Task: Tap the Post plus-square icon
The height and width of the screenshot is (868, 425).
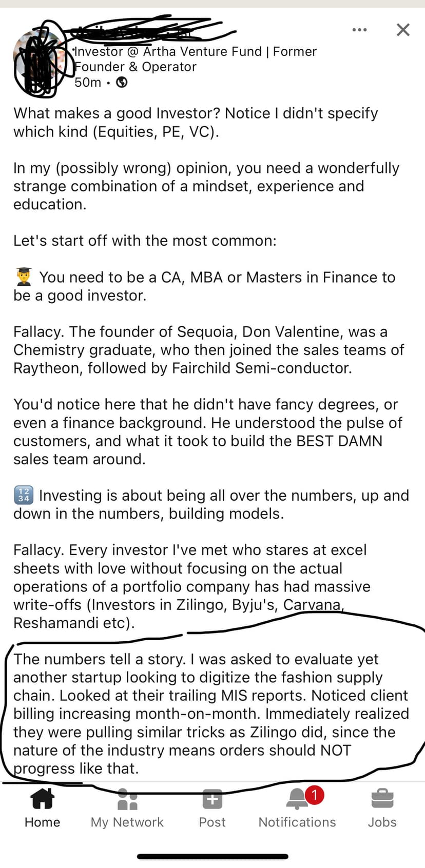Action: click(x=212, y=799)
